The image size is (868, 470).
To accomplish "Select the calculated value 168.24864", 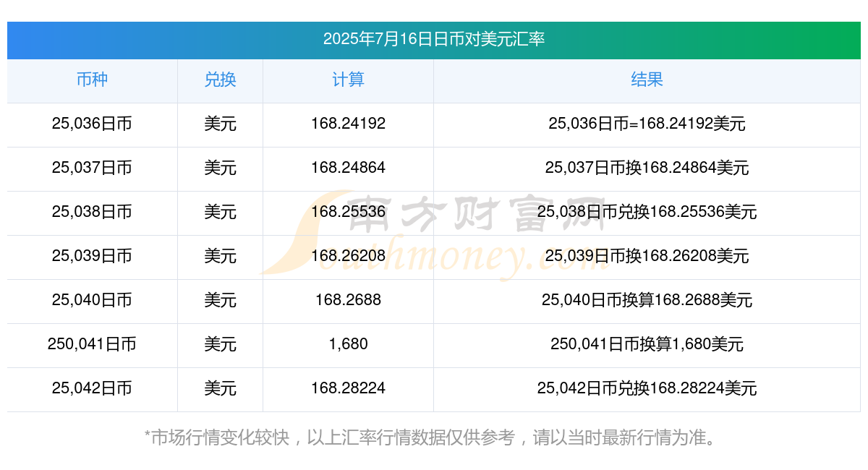I will coord(348,168).
